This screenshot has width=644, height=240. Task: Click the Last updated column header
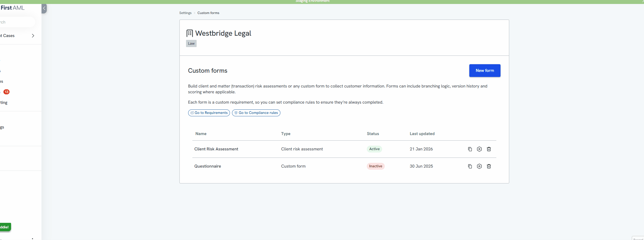[422, 134]
